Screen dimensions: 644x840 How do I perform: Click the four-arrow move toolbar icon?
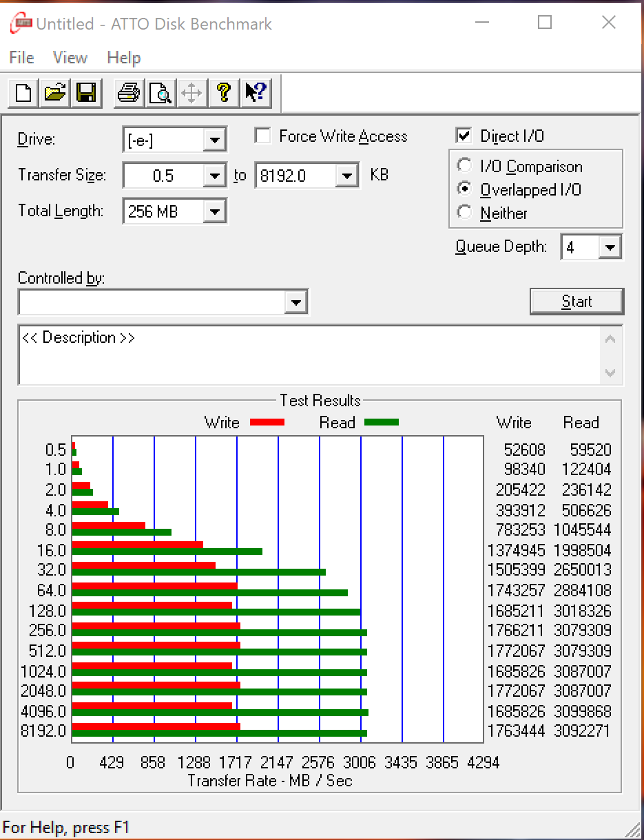tap(191, 92)
